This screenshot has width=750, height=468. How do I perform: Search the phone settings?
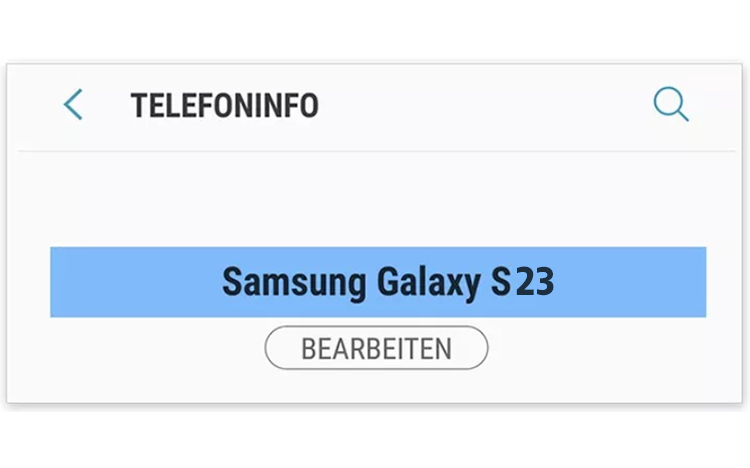670,104
